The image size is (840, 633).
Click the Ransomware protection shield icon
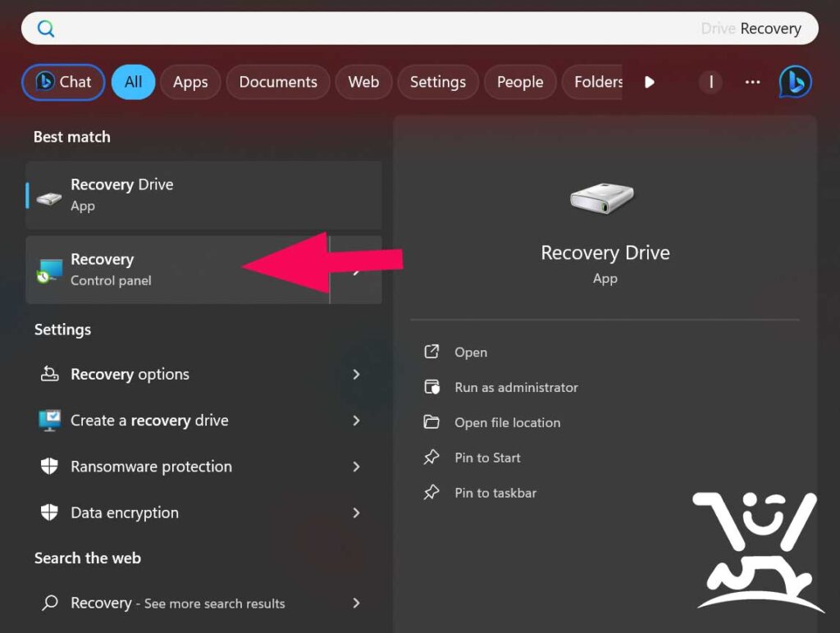click(49, 466)
